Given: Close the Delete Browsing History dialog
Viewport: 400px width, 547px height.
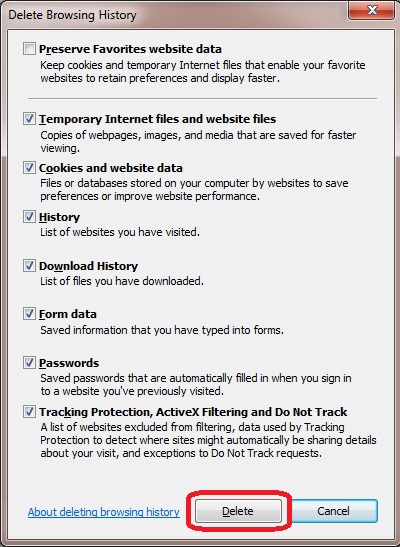Looking at the screenshot, I should 372,10.
